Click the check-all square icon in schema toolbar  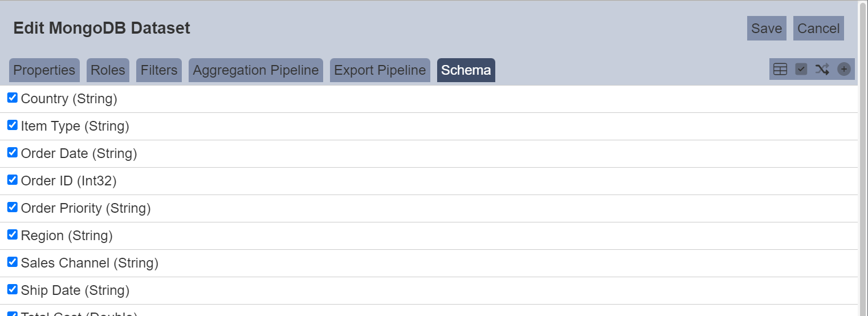coord(801,69)
